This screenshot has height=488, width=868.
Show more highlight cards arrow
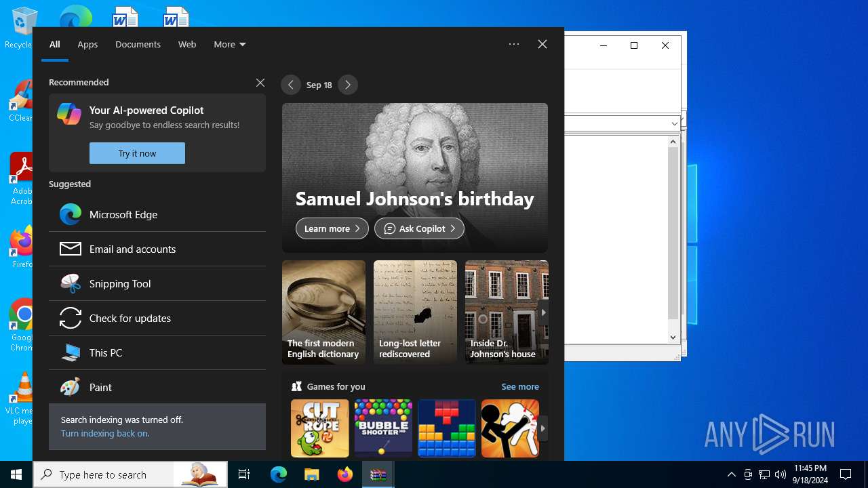(x=543, y=312)
